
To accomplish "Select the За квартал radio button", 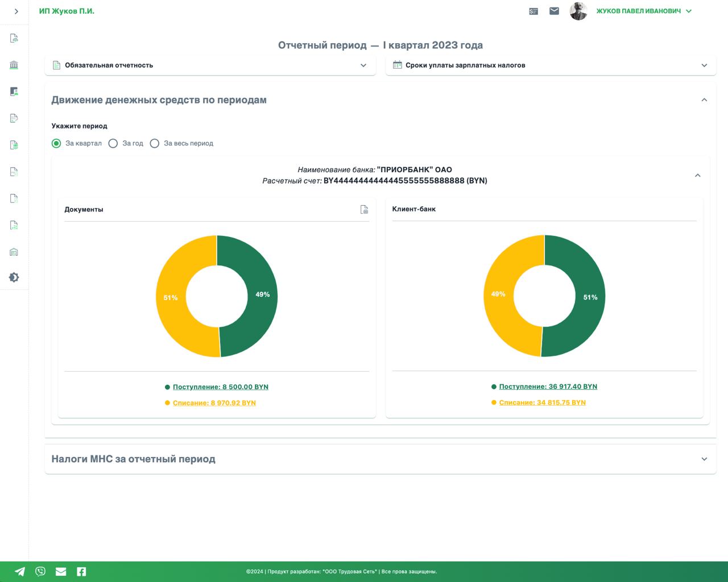I will click(x=56, y=143).
